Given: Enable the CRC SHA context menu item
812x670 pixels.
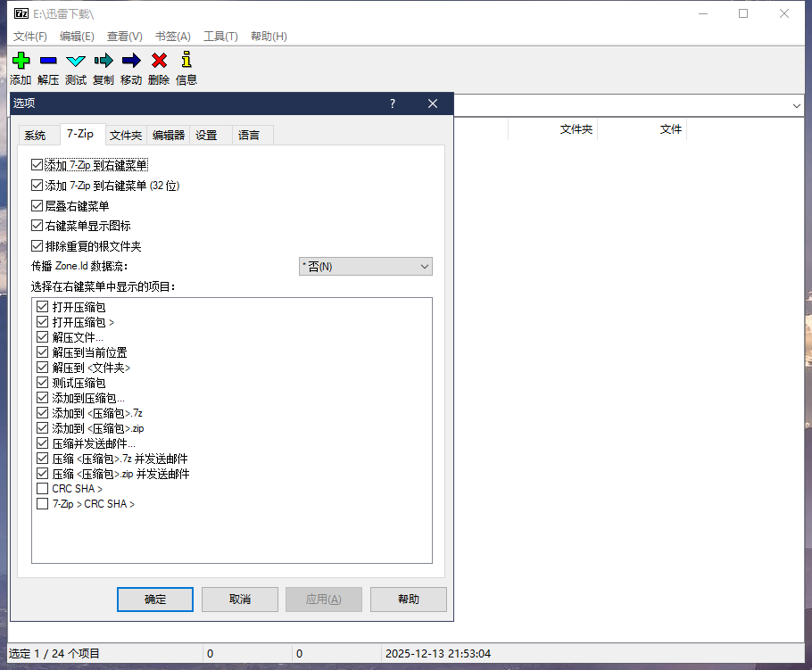Looking at the screenshot, I should (42, 488).
